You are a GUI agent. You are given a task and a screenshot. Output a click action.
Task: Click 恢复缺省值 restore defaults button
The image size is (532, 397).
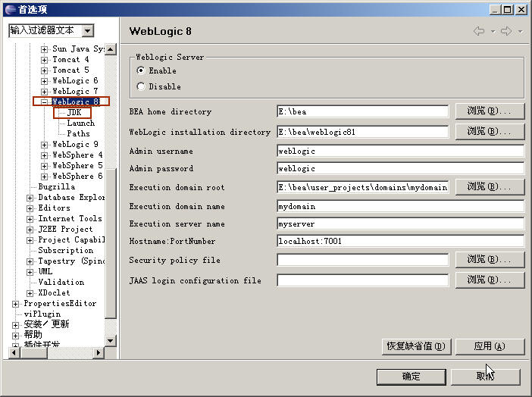click(416, 346)
